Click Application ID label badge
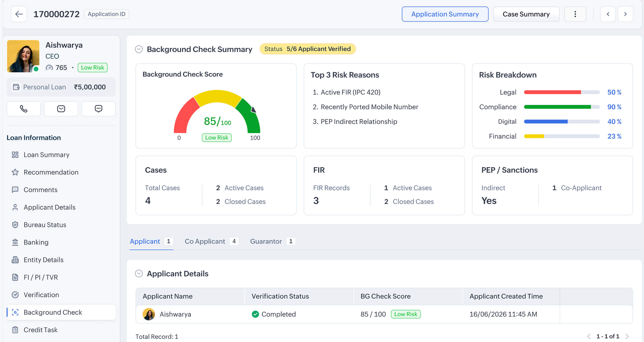This screenshot has width=644, height=342. tap(107, 14)
